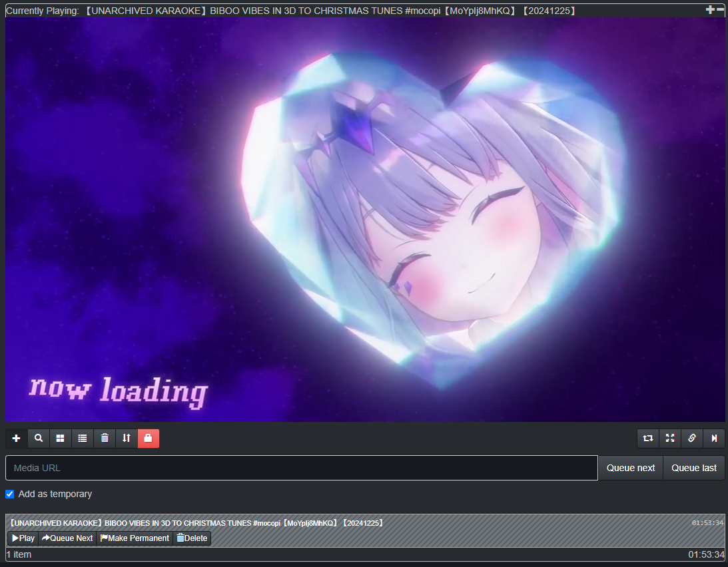Select the UNARCHIVED KARAOKE playlist entry title
Image resolution: width=728 pixels, height=567 pixels.
click(x=196, y=523)
